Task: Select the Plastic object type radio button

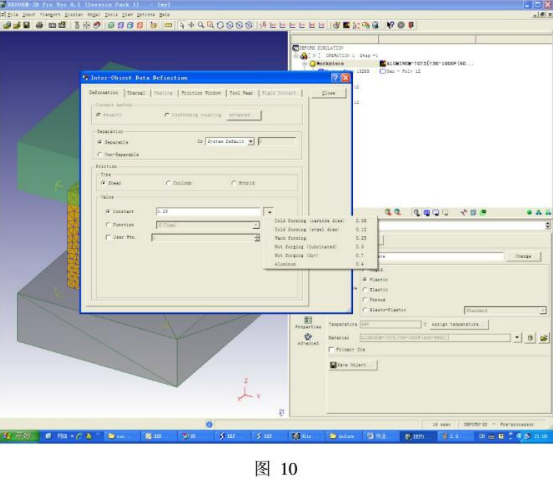Action: coord(365,279)
